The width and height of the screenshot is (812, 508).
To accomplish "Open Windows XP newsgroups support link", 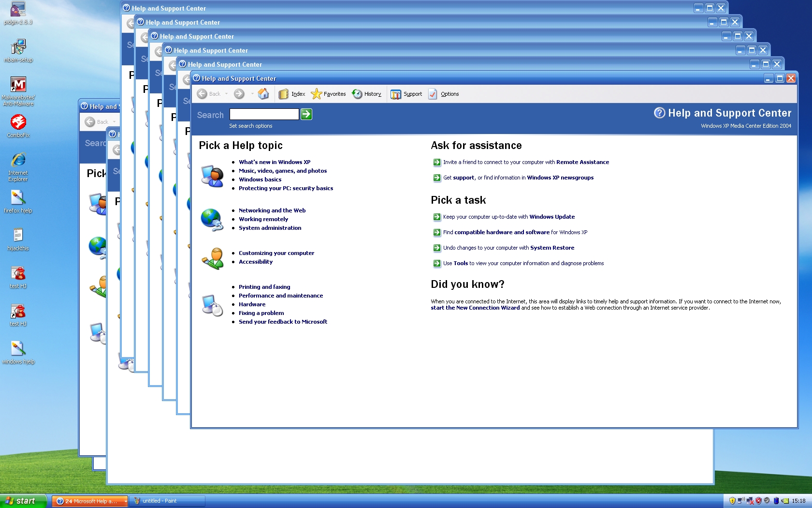I will pos(560,178).
